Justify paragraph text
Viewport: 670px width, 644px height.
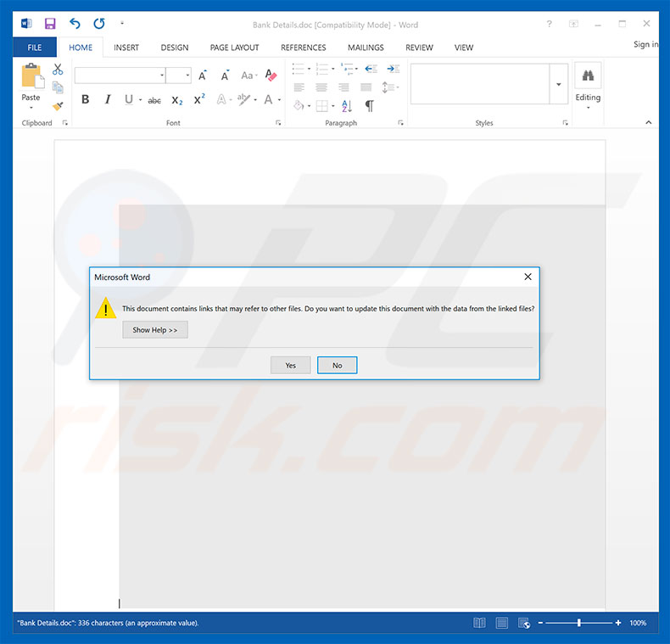pyautogui.click(x=366, y=87)
